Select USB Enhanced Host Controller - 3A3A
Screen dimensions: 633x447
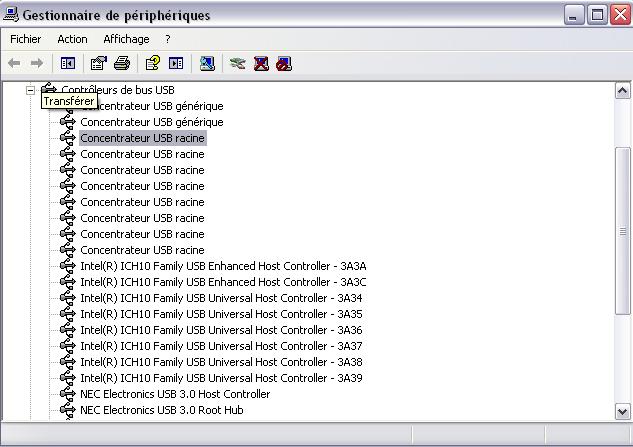pos(223,266)
